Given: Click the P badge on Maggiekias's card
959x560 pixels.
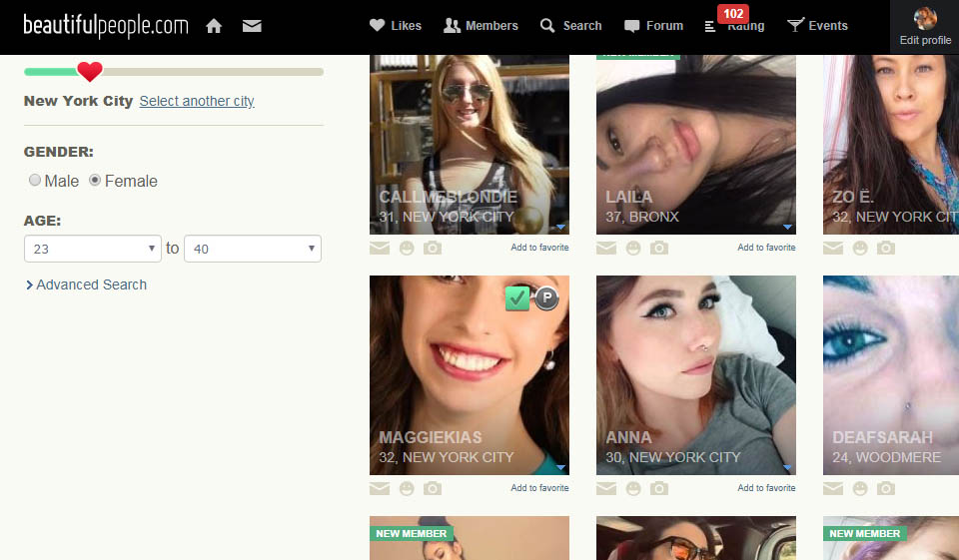Looking at the screenshot, I should 545,297.
